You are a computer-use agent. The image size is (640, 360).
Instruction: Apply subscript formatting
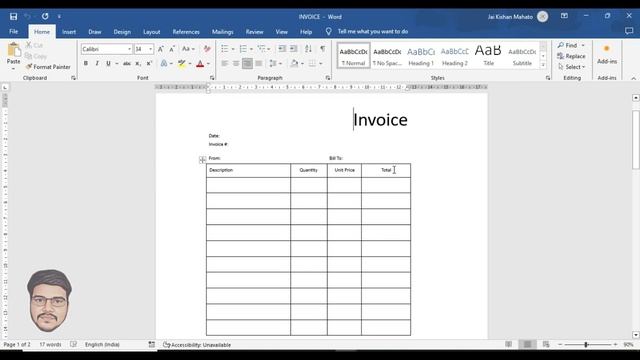[138, 63]
